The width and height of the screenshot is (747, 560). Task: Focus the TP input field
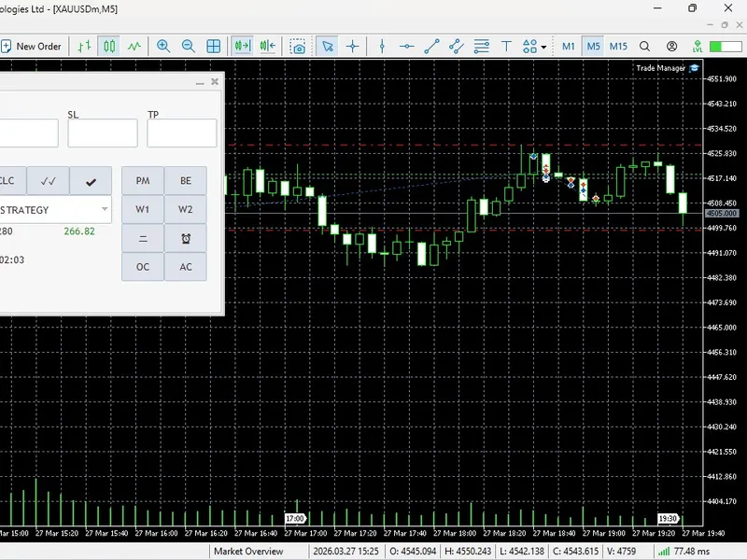(181, 133)
